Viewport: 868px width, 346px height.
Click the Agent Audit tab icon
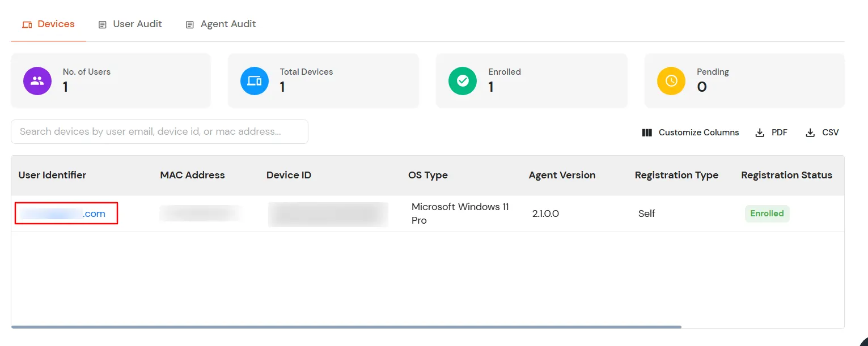coord(190,25)
